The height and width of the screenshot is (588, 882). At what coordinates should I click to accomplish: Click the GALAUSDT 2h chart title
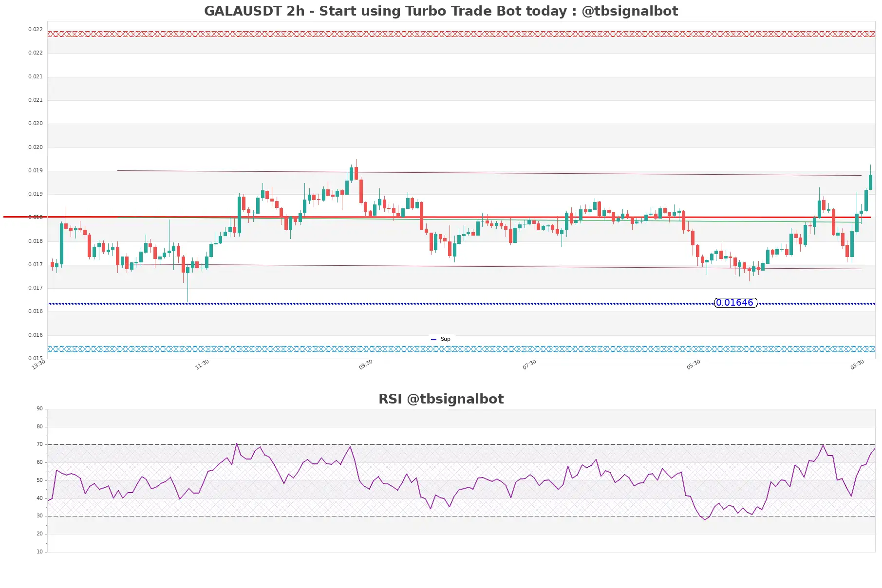click(441, 11)
